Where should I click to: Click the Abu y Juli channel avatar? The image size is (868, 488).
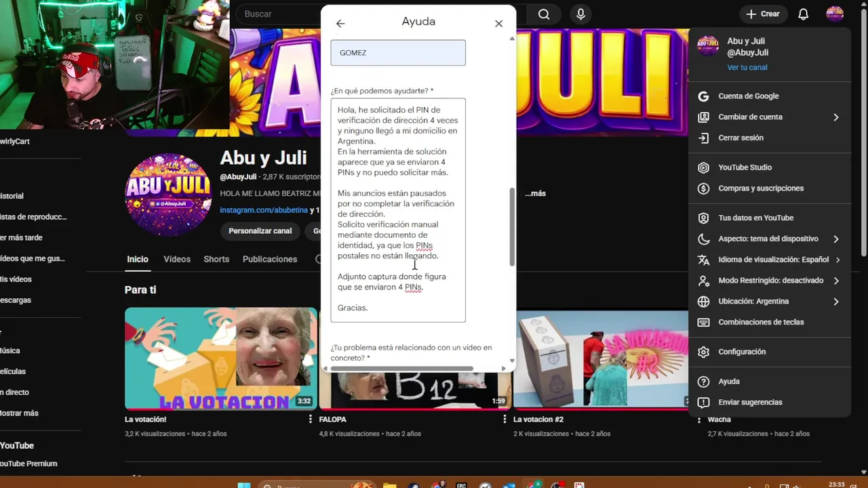pyautogui.click(x=167, y=194)
